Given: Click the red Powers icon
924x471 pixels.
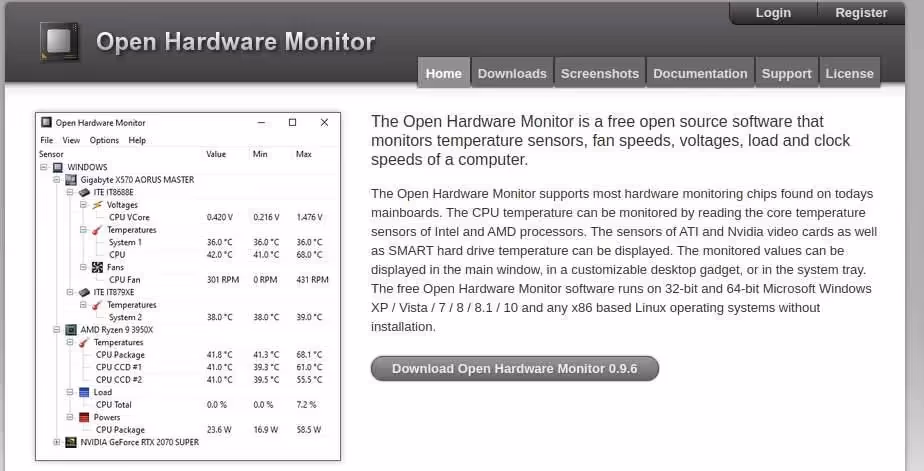Looking at the screenshot, I should (84, 417).
